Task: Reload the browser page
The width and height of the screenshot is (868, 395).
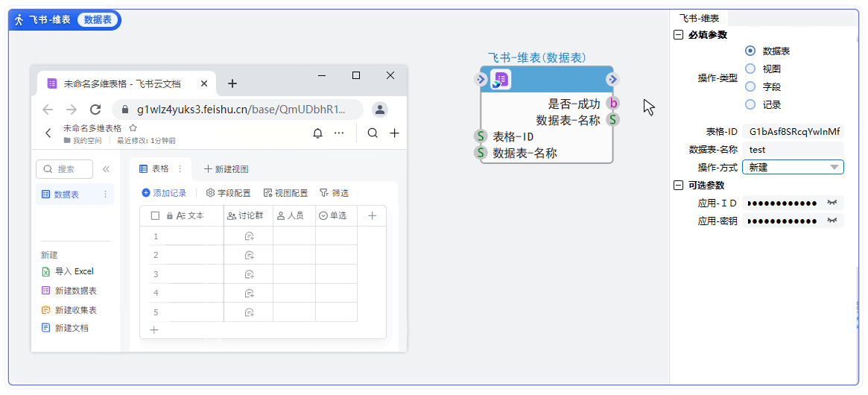Action: 95,109
